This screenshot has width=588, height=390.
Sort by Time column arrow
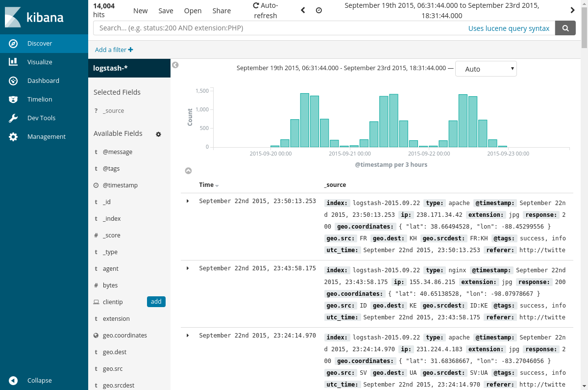pos(217,185)
